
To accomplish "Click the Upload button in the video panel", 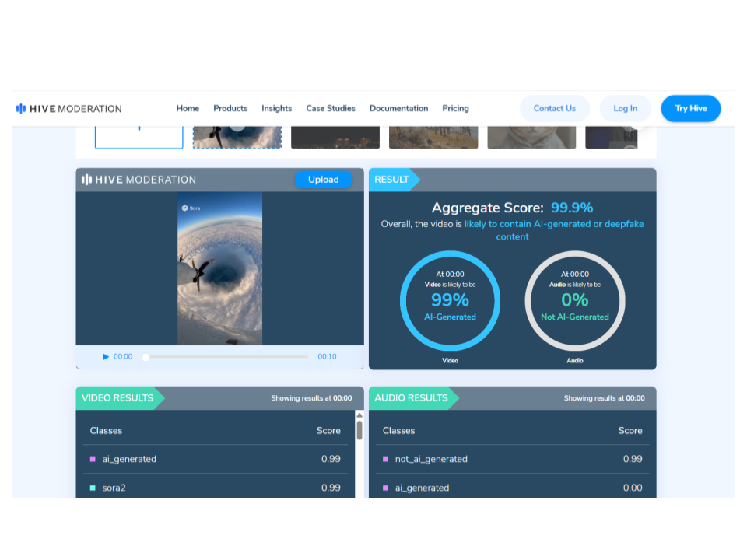I will (323, 180).
